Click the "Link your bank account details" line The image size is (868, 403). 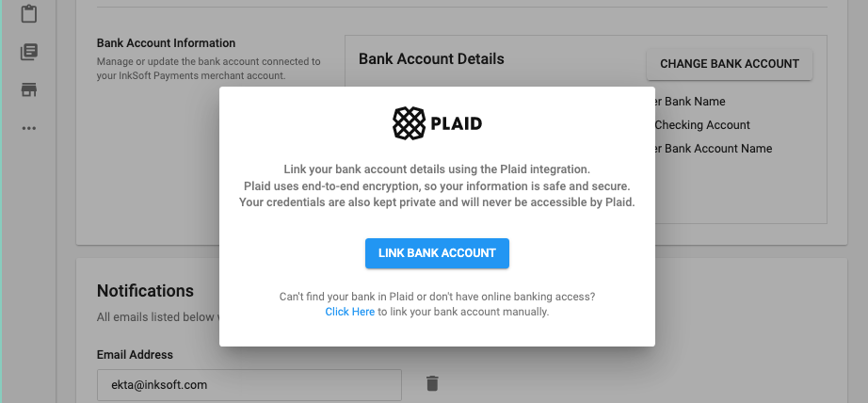pos(437,169)
